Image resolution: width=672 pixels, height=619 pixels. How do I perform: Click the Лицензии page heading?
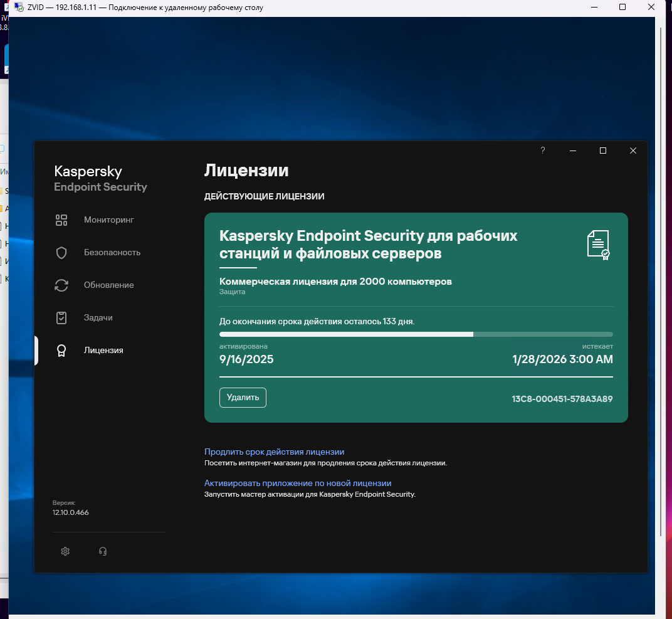246,171
